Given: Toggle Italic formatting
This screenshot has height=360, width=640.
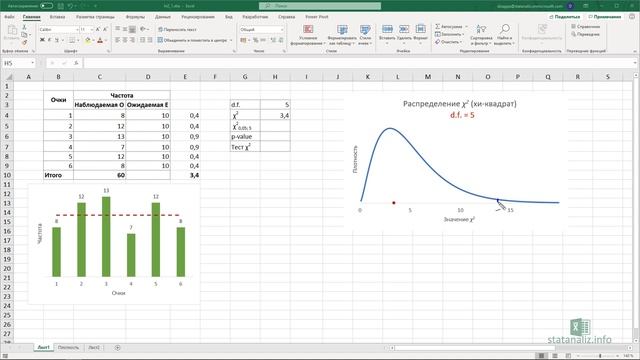Looking at the screenshot, I should 49,40.
